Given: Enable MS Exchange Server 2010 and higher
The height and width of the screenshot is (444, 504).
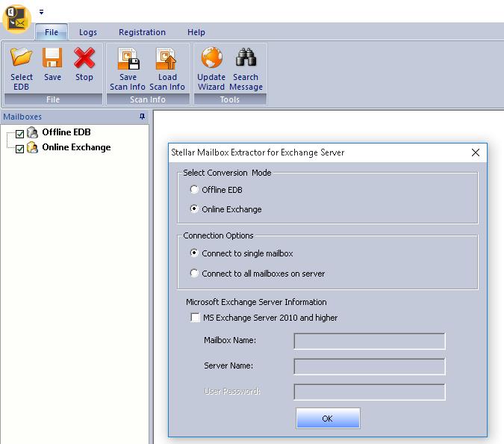Looking at the screenshot, I should click(195, 318).
